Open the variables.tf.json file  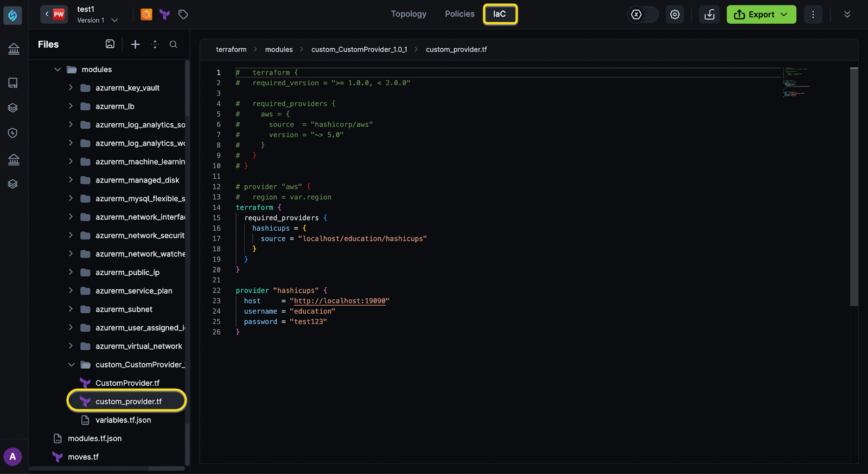(x=123, y=420)
